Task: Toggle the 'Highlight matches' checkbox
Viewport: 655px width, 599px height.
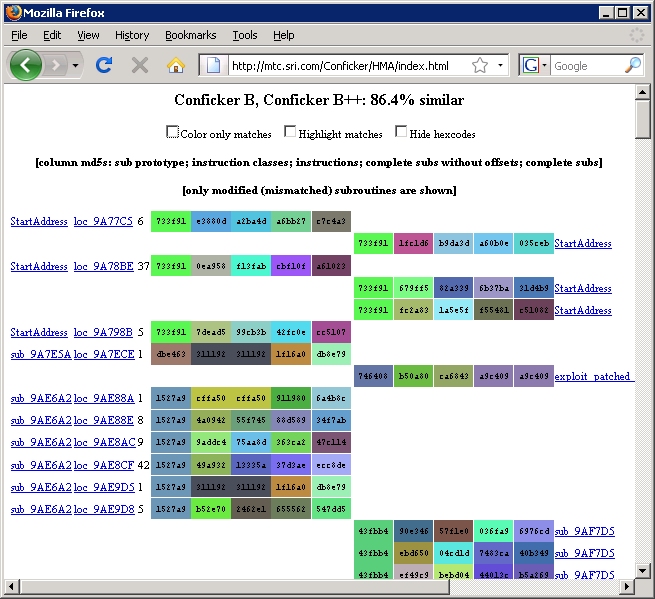Action: click(x=290, y=132)
